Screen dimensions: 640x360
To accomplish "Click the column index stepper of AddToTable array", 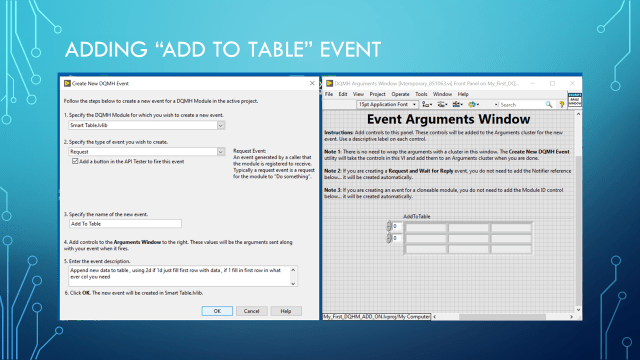I will [x=389, y=238].
